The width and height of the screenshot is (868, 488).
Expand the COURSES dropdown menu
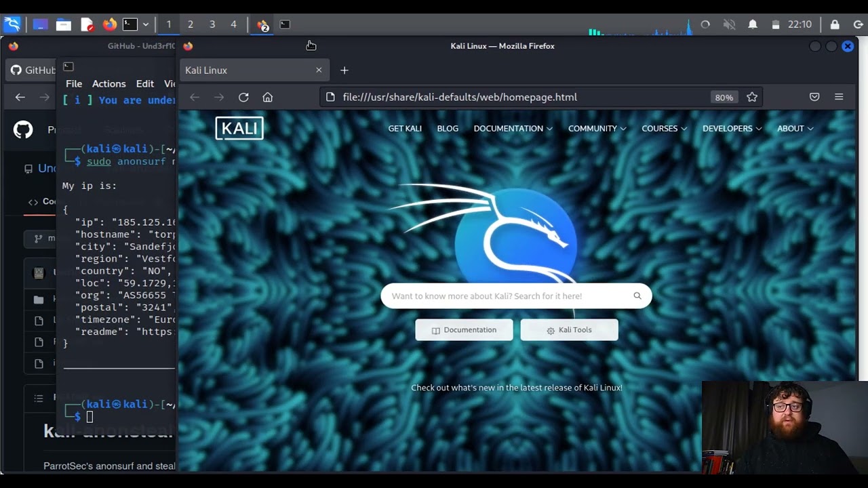tap(664, 128)
